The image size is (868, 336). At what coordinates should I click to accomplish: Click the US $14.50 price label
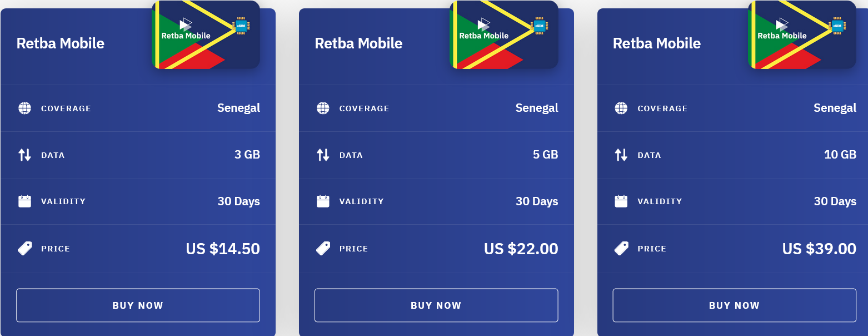click(223, 248)
